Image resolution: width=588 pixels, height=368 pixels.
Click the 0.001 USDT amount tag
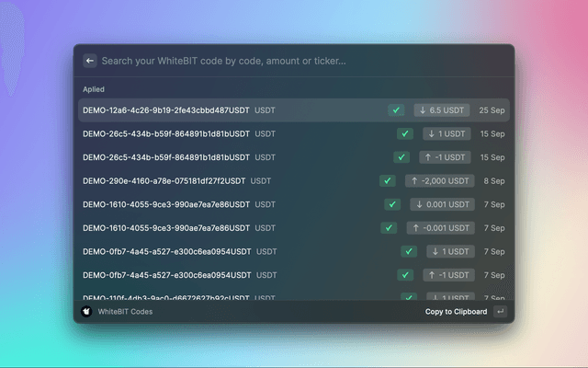[440, 204]
